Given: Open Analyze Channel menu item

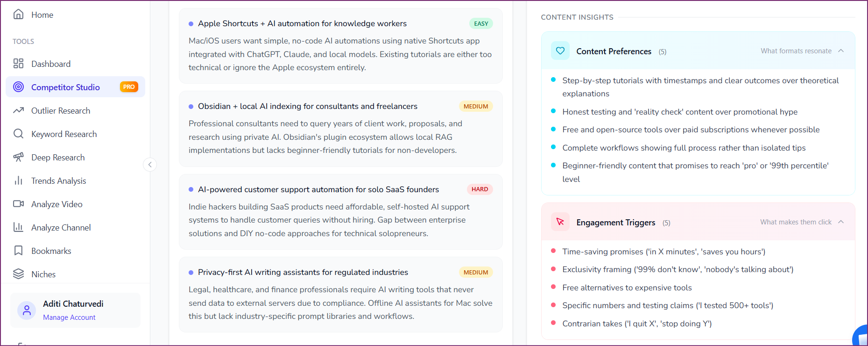Looking at the screenshot, I should (x=61, y=227).
